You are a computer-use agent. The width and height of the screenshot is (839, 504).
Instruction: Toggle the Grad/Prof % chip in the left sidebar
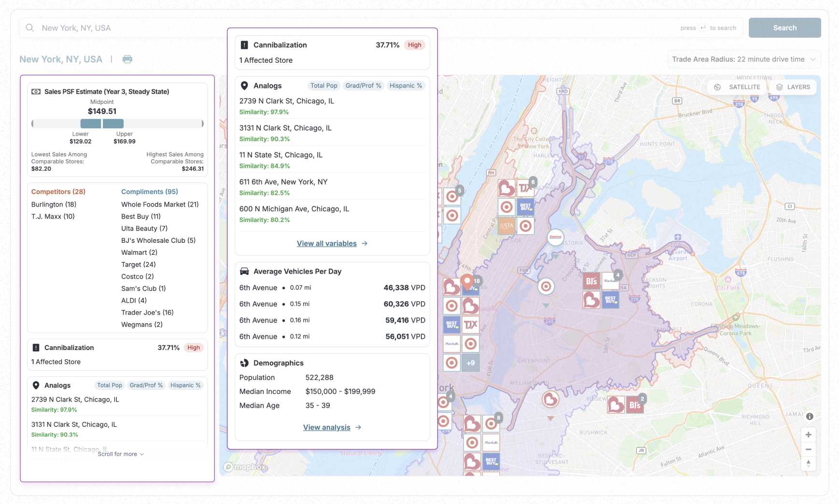146,385
